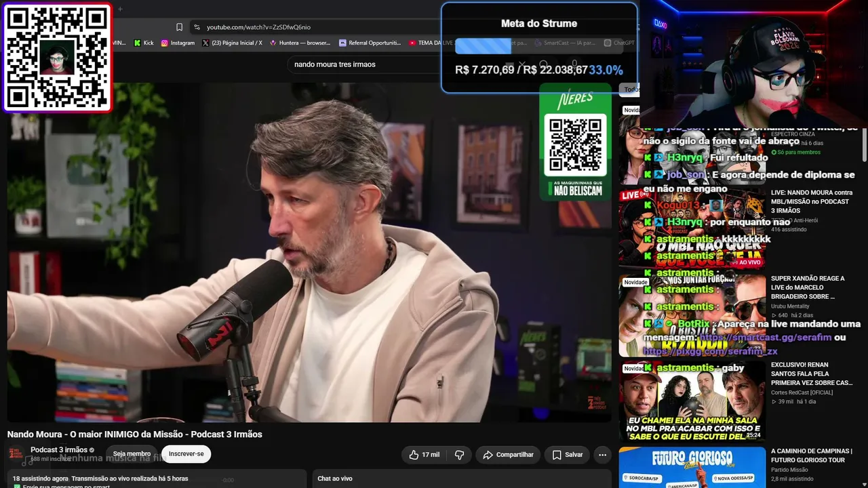Open the Podcast 3 Irmãos channel name link
Image resolution: width=868 pixels, height=488 pixels.
pyautogui.click(x=59, y=450)
